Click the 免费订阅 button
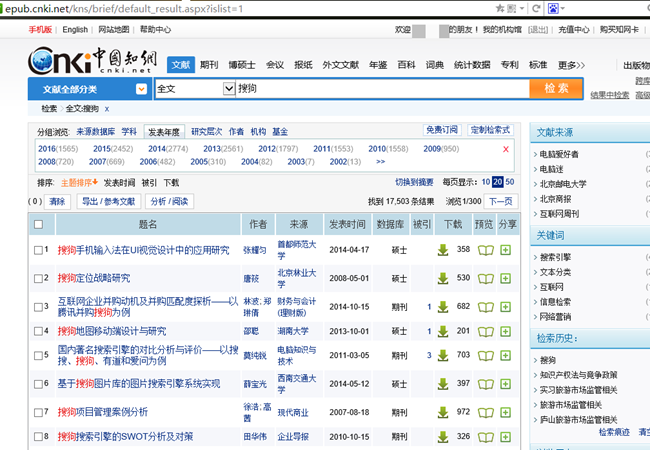Viewport: 650px width, 450px height. click(x=442, y=130)
